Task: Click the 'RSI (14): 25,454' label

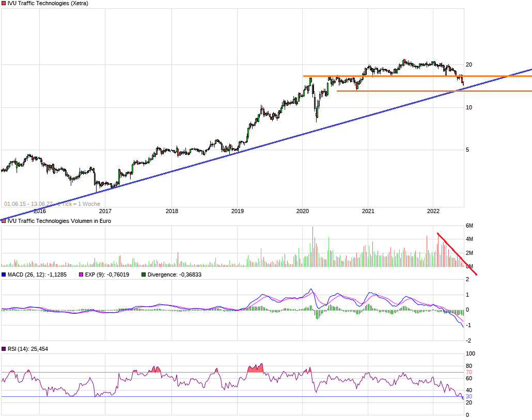Action: click(x=28, y=349)
